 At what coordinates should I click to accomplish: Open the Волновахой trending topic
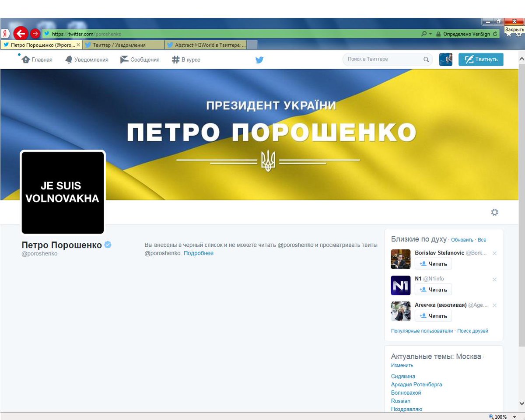point(406,393)
